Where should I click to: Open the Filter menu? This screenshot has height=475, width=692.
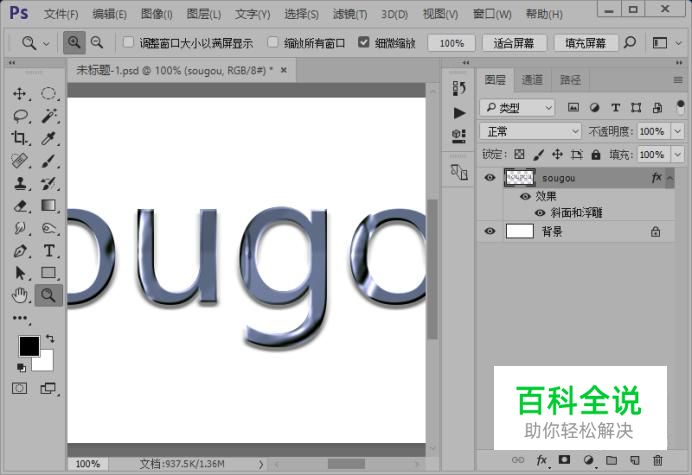click(350, 14)
